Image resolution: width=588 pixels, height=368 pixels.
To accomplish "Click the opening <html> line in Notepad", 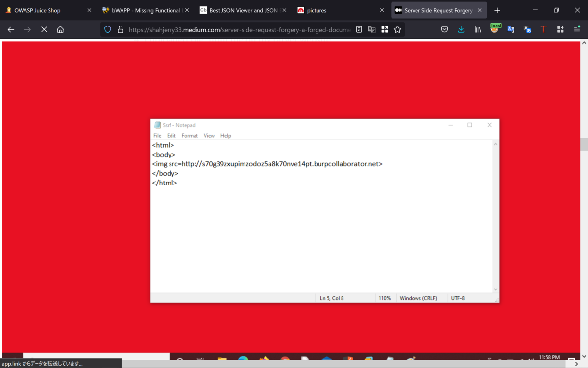I will click(x=163, y=145).
